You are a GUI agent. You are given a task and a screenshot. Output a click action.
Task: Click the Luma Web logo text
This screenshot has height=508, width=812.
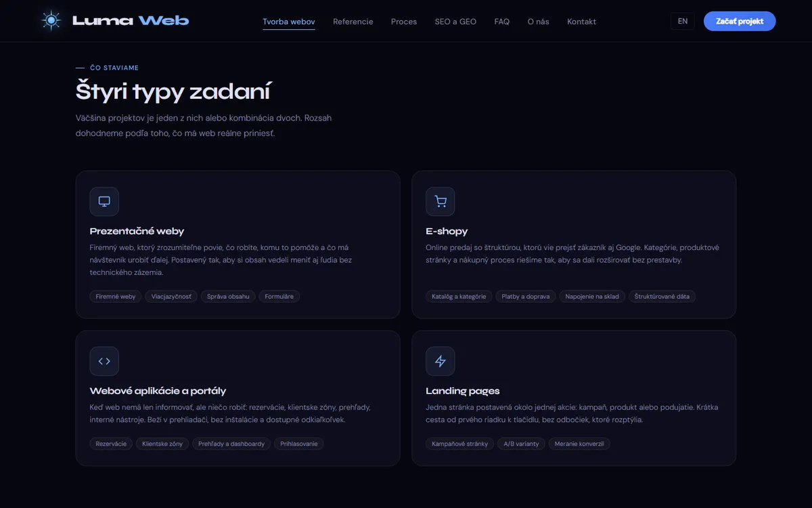point(131,21)
